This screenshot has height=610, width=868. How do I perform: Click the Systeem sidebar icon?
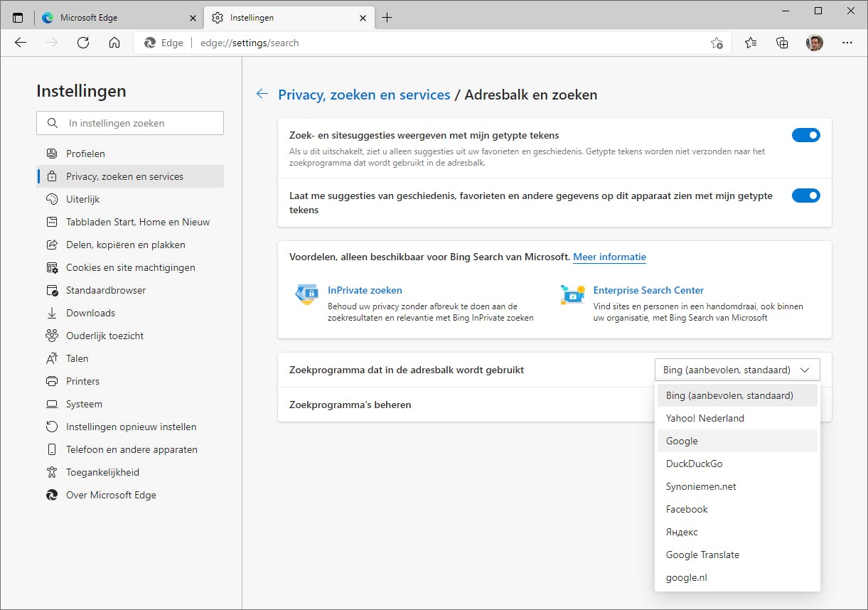point(52,404)
